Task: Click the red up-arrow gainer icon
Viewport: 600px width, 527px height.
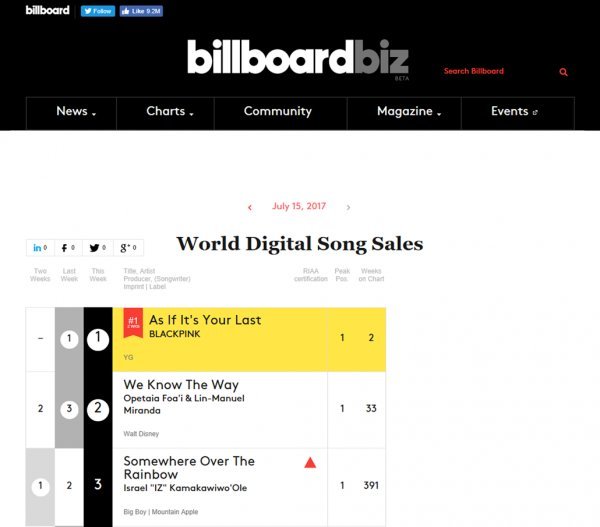Action: point(310,463)
